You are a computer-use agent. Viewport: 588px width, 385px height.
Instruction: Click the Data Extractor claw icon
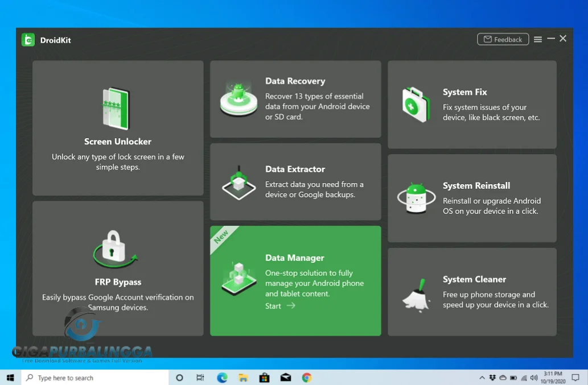click(239, 183)
